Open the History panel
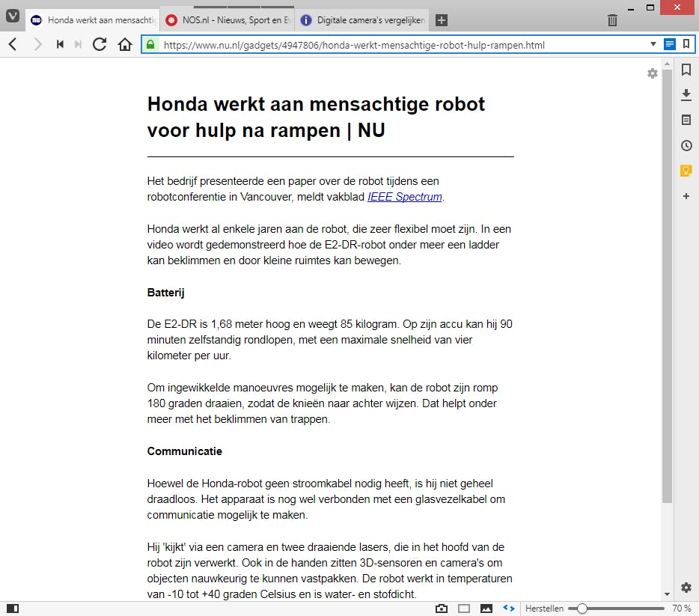The width and height of the screenshot is (699, 616). [686, 145]
